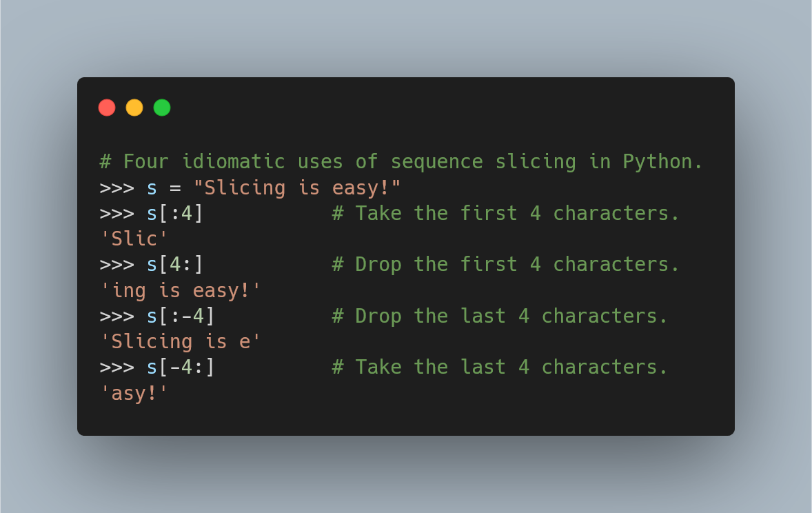Click the top comment about idiomatic slicing
This screenshot has height=513, width=812.
click(401, 162)
